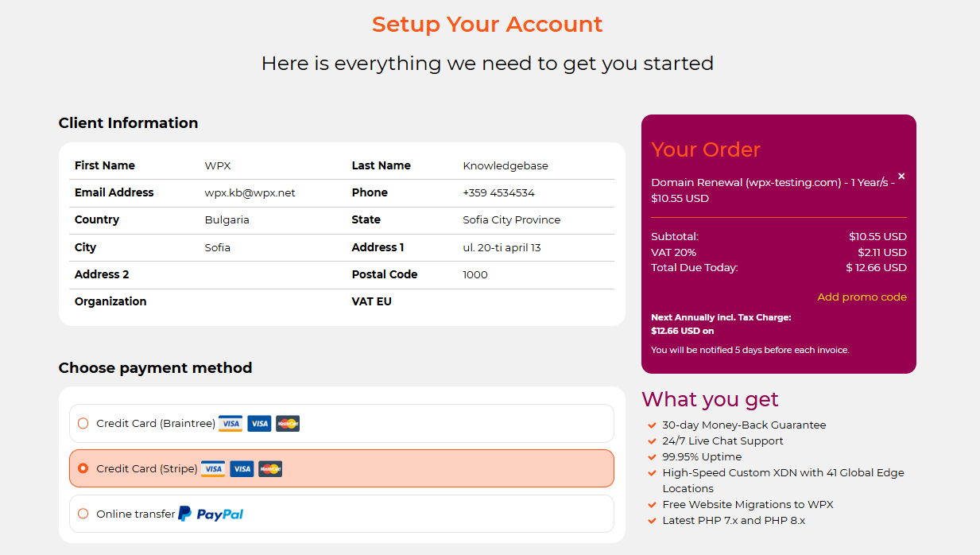Click the Setup Your Account heading
Screen dimensions: 980x555
click(487, 25)
